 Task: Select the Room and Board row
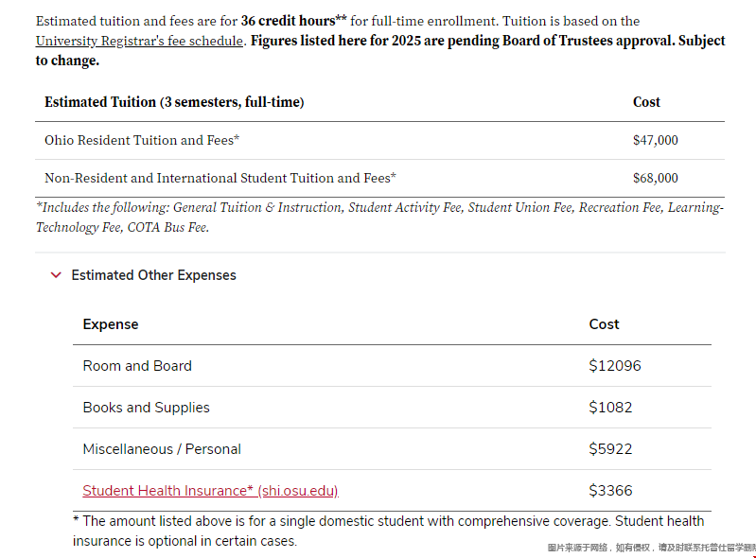point(392,366)
